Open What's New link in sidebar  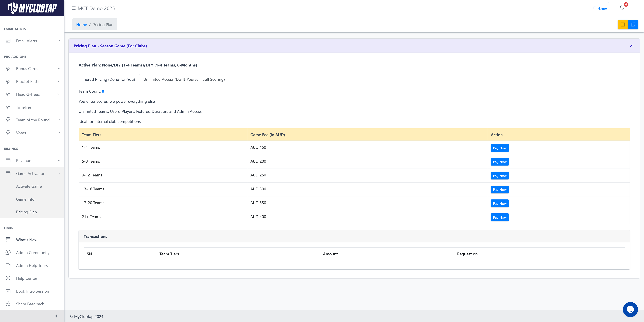click(x=26, y=240)
